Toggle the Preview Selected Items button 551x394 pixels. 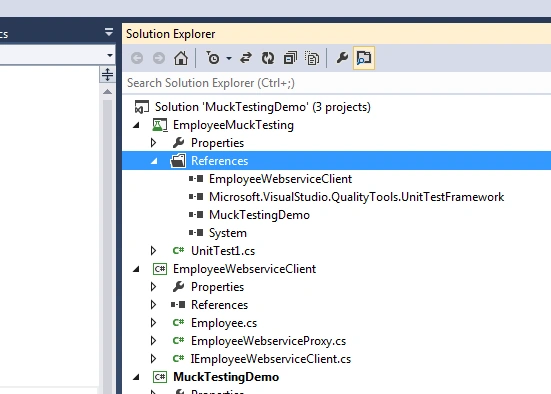364,58
